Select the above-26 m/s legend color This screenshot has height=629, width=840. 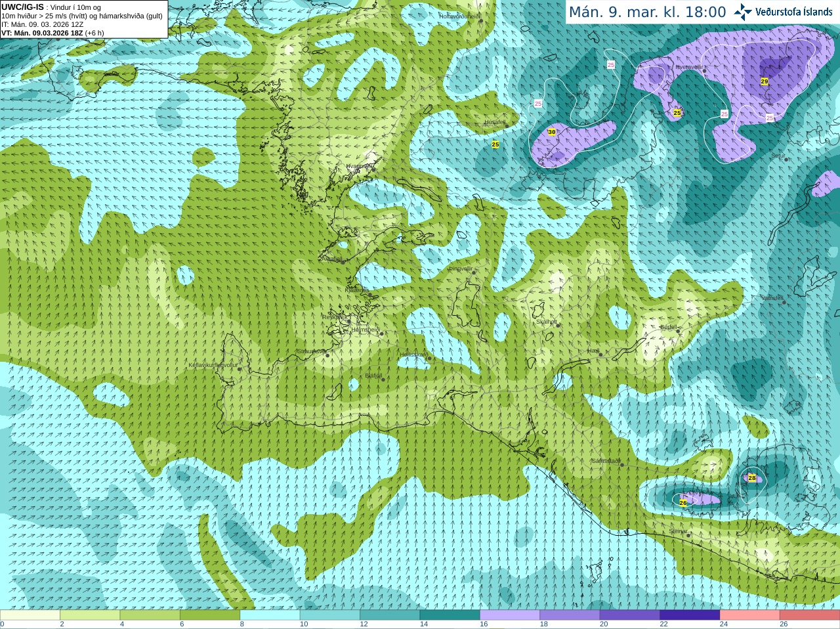[810, 615]
